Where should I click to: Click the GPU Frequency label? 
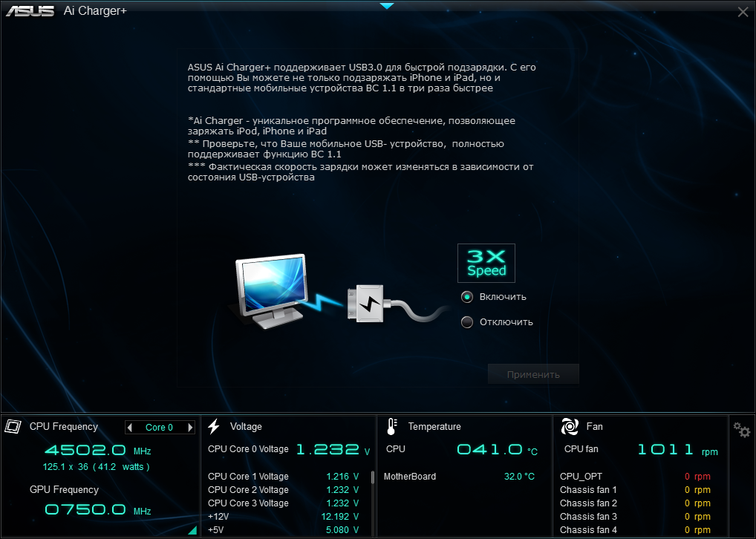(64, 490)
